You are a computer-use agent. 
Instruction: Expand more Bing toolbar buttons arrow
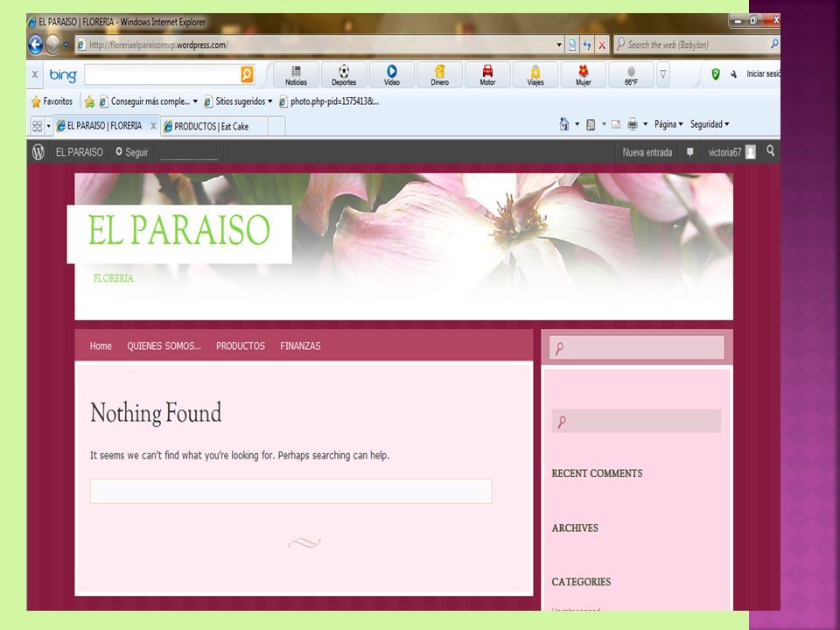tap(662, 74)
